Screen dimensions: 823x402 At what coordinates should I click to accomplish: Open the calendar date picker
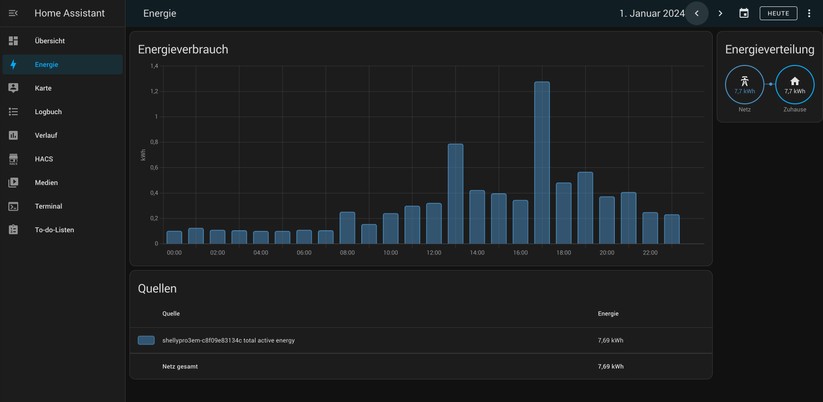point(744,13)
